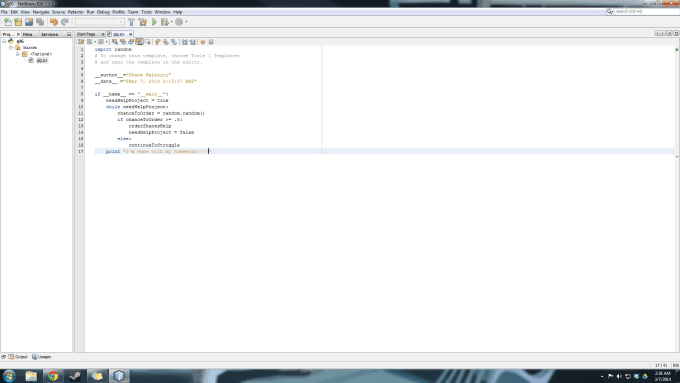Collapse the Top Level package node

tap(18, 54)
